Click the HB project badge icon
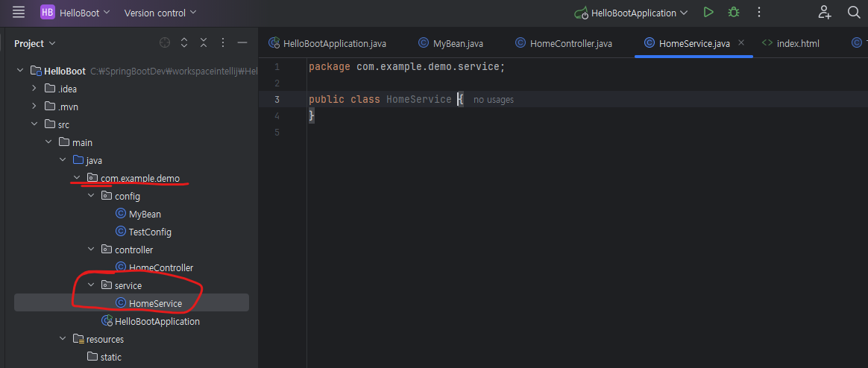 coord(47,12)
